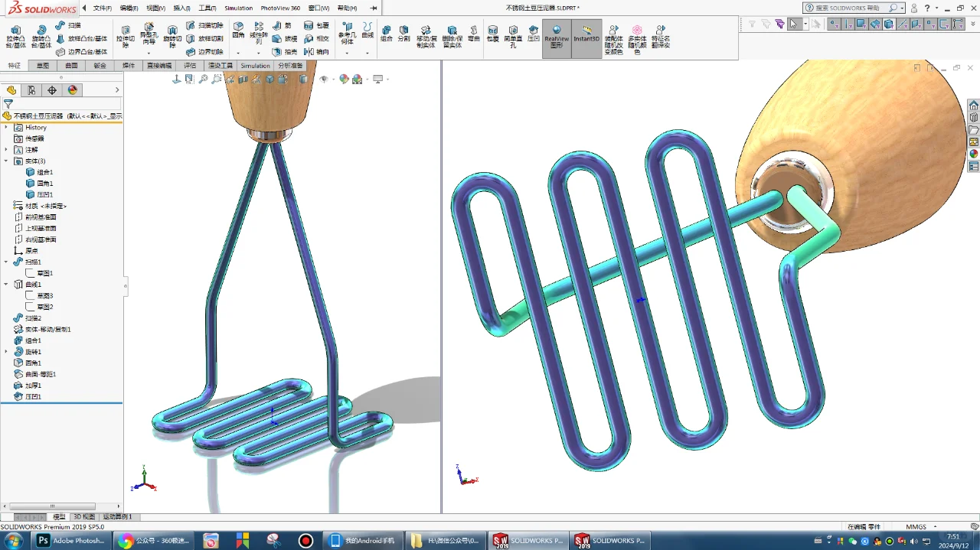This screenshot has height=550, width=980.
Task: Select the 前视基准面 front plane
Action: pos(35,217)
